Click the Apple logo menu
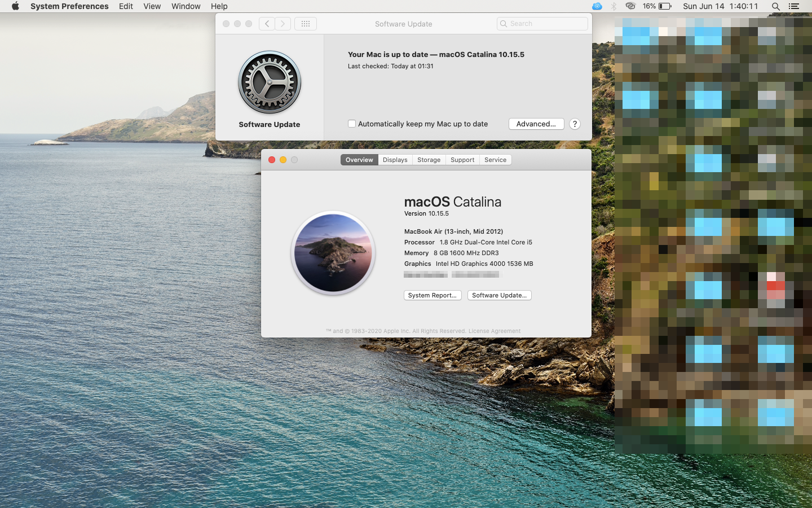Image resolution: width=812 pixels, height=508 pixels. click(x=15, y=6)
